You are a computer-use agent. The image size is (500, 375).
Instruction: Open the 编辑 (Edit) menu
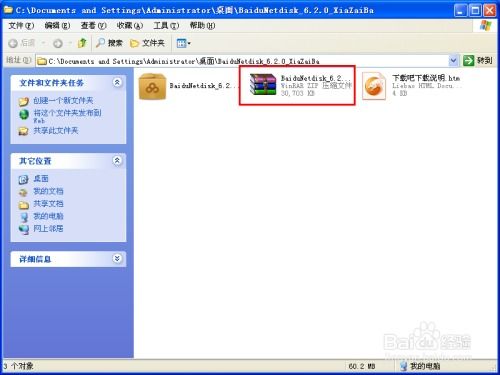[57, 25]
